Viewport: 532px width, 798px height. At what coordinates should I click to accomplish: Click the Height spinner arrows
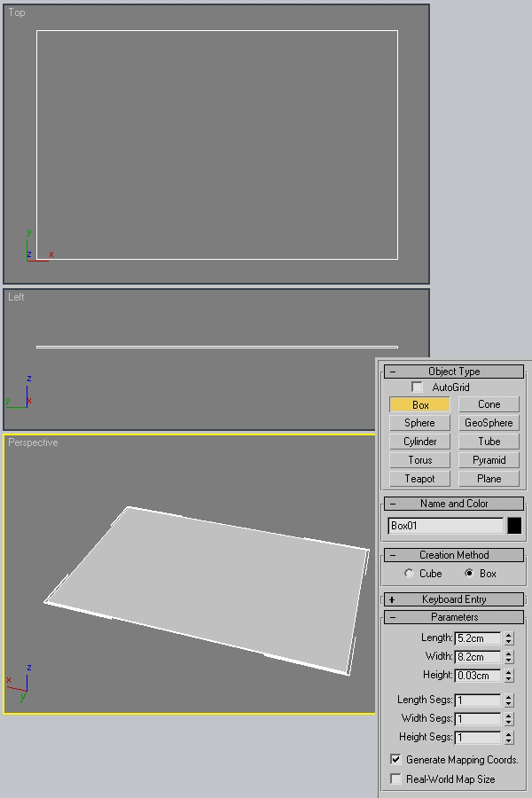[508, 676]
